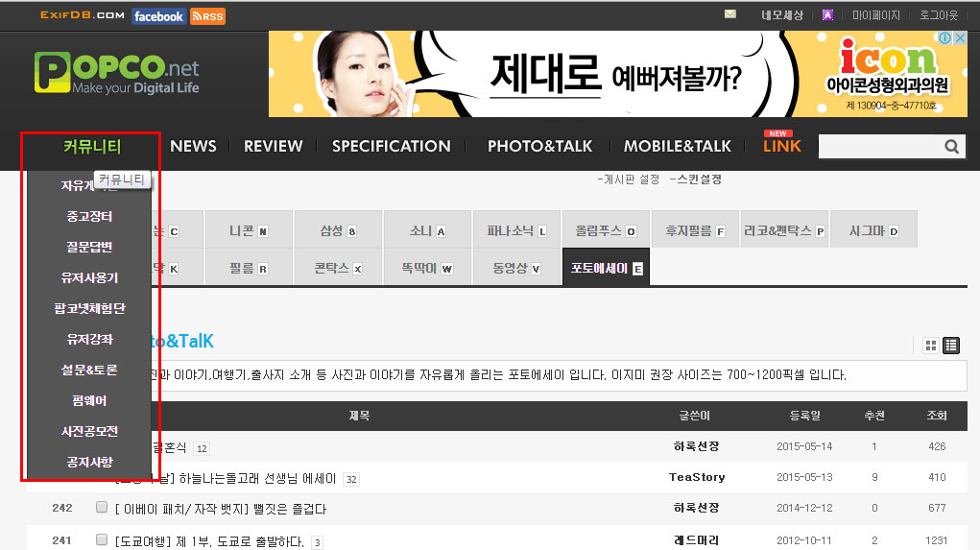Select 펌웨어 in the dropdown menu
980x550 pixels.
89,400
